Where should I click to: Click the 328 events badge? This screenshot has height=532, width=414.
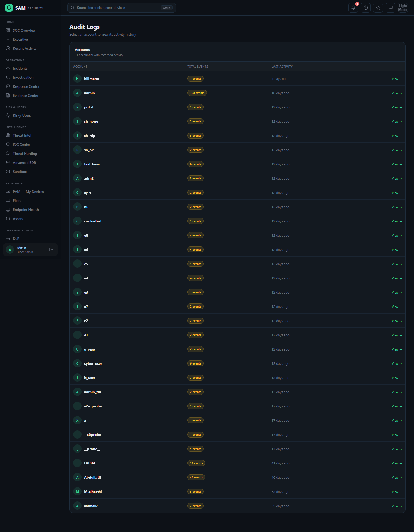pos(197,93)
